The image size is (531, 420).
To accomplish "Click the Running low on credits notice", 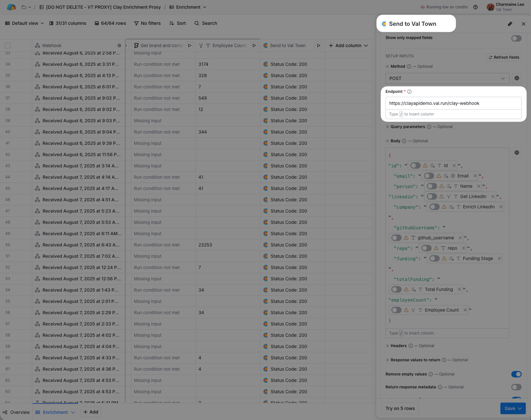I will [444, 7].
